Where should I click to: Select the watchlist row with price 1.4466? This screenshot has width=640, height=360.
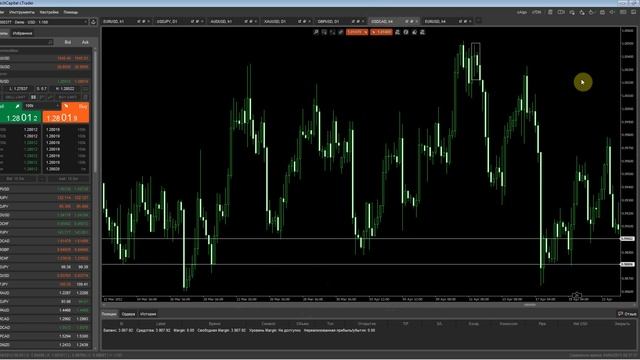[x=45, y=310]
